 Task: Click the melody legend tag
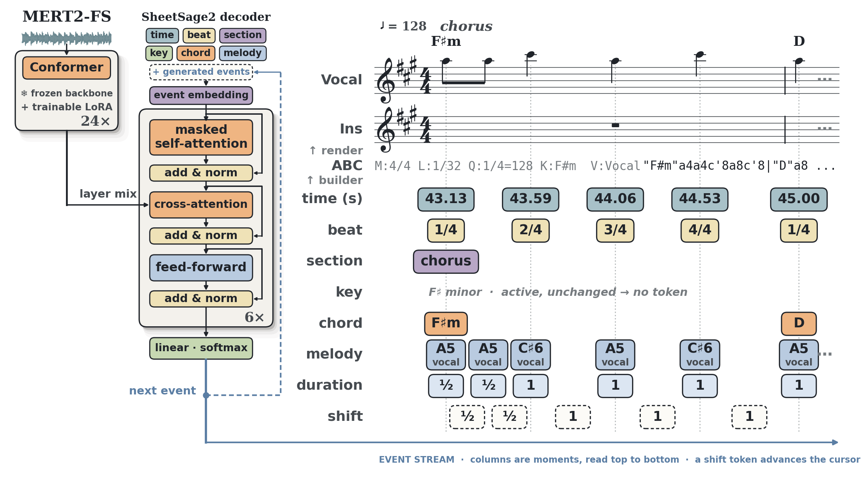click(243, 53)
